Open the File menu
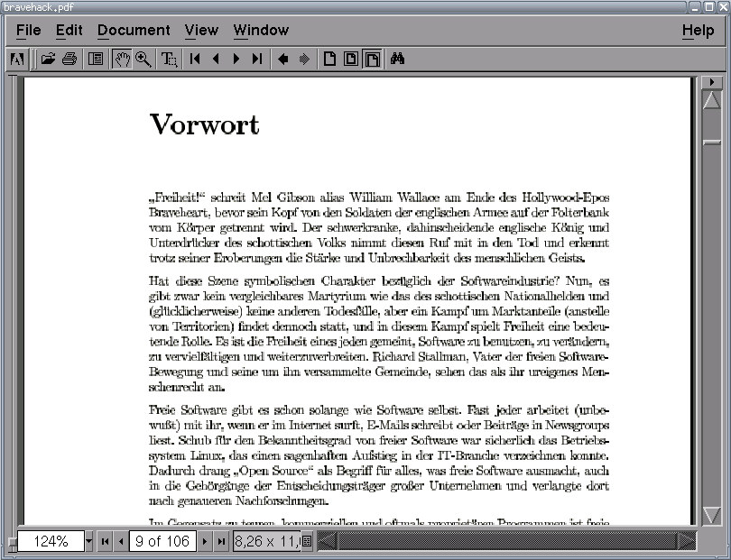731x560 pixels. tap(29, 31)
